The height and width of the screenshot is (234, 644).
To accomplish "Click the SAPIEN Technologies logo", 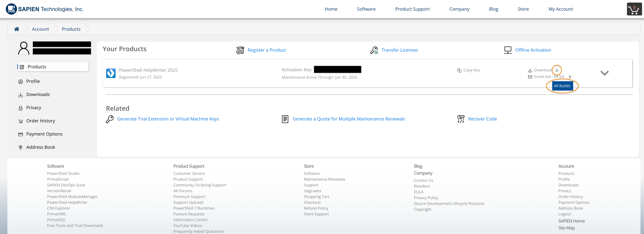I will 45,9.
